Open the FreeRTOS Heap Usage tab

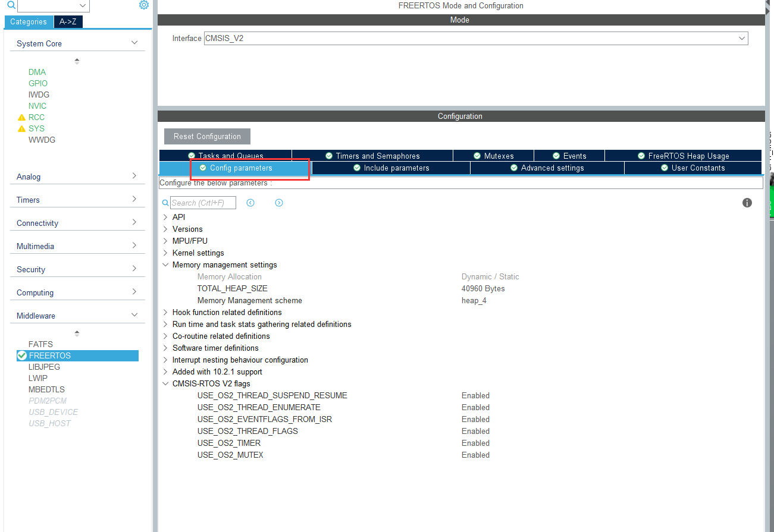(x=683, y=156)
